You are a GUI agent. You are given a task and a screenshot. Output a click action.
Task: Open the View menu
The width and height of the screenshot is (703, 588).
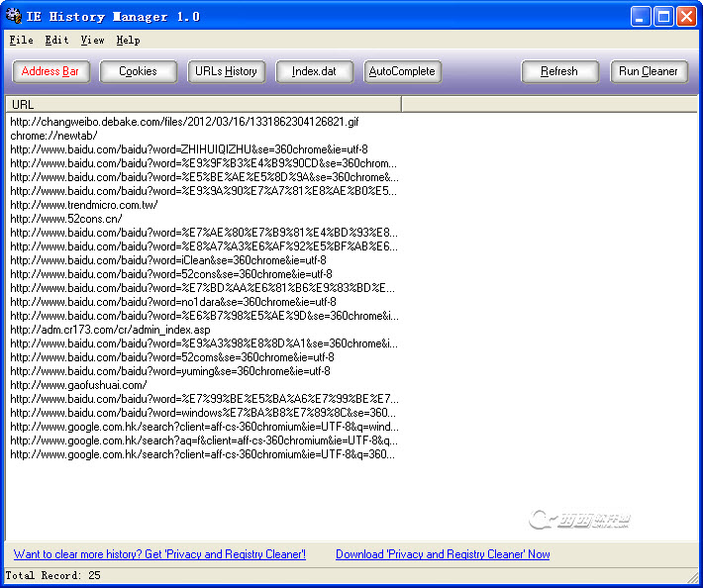tap(93, 41)
